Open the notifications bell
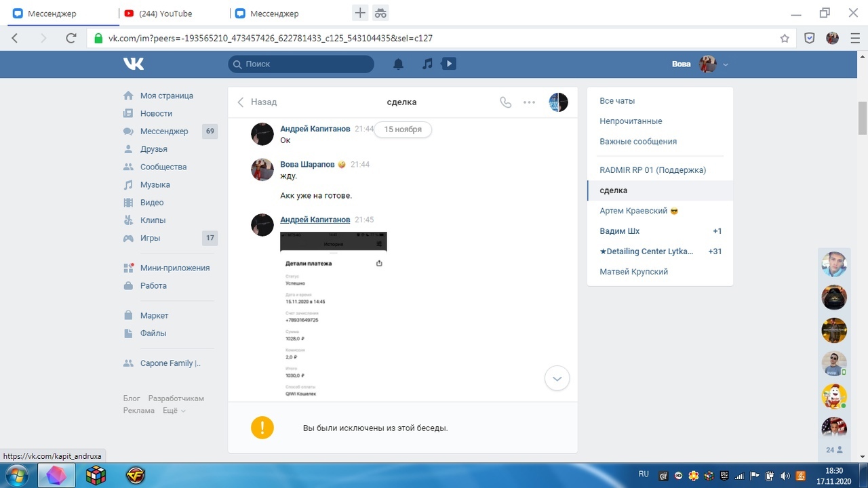 click(399, 64)
